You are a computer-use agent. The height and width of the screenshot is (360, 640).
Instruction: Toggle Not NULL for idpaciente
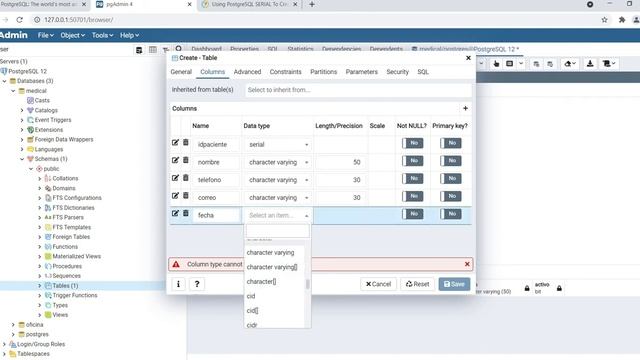click(x=412, y=143)
